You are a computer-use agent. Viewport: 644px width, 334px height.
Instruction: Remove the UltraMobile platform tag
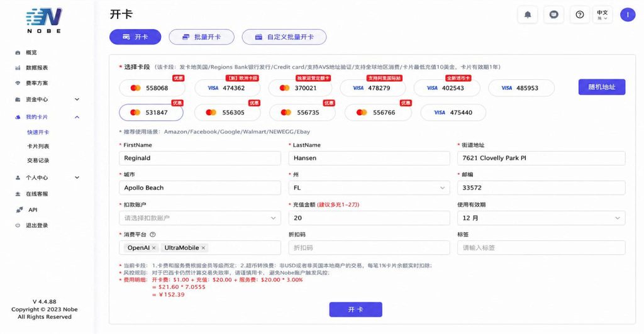coord(203,248)
